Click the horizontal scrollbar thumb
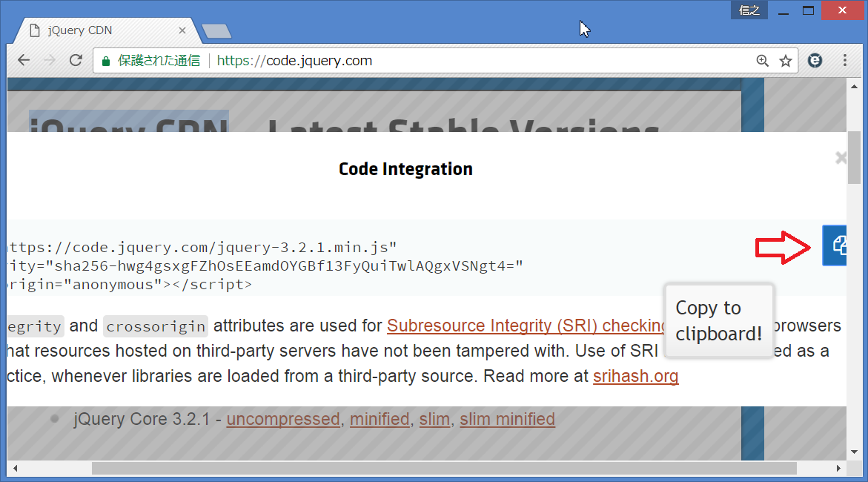This screenshot has height=482, width=868. [x=444, y=468]
